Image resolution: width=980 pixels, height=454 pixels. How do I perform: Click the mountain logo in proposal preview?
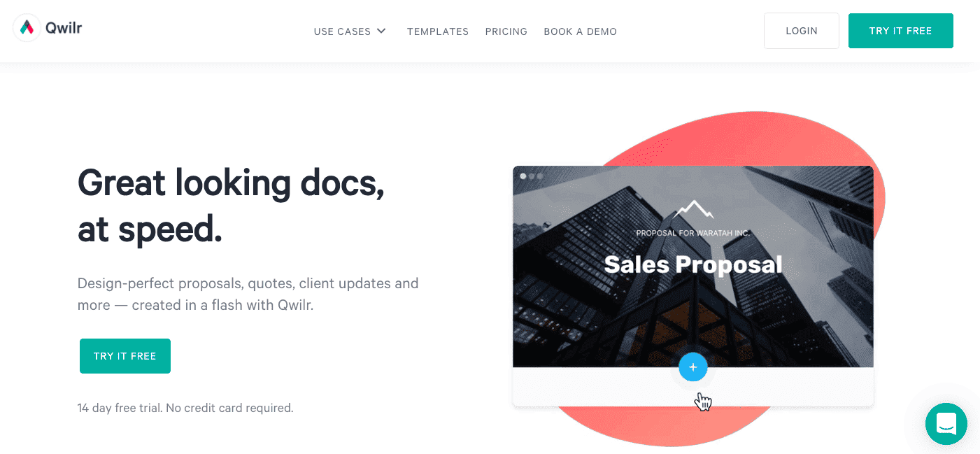[x=694, y=209]
